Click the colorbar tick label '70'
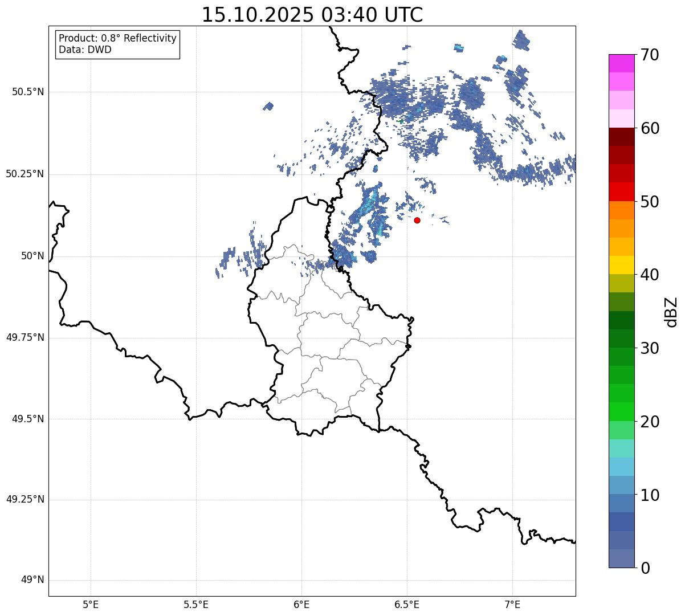 coord(650,55)
